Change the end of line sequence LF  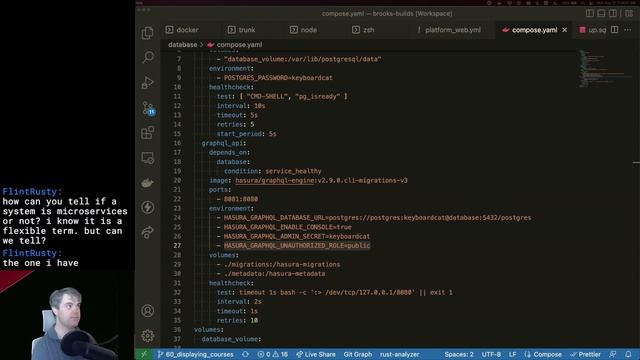coord(512,354)
